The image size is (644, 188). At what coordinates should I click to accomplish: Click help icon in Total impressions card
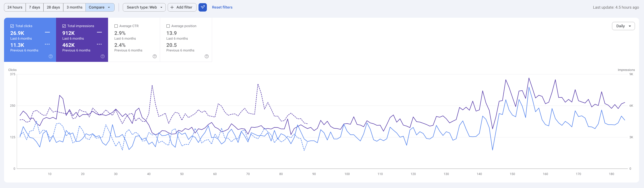point(103,56)
